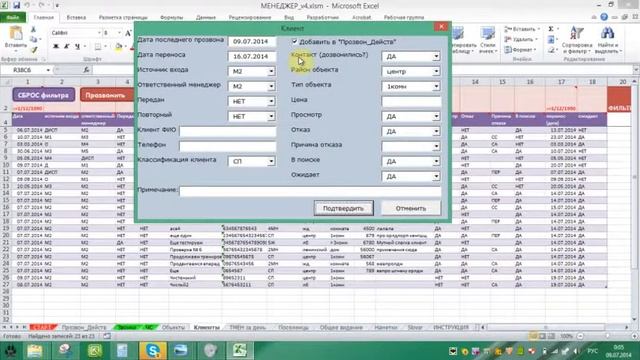Expand the Контакт (дозвонились?) dropdown
Image resolution: width=640 pixels, height=360 pixels.
pyautogui.click(x=436, y=56)
